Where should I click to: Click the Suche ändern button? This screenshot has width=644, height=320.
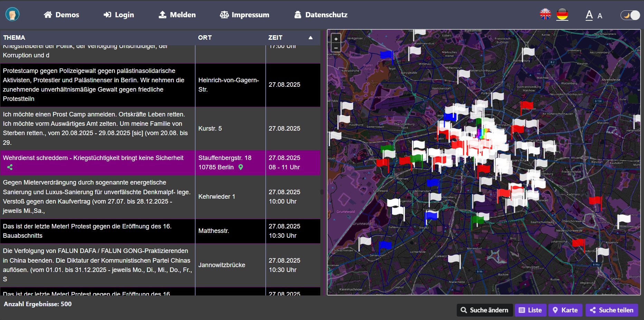click(484, 310)
